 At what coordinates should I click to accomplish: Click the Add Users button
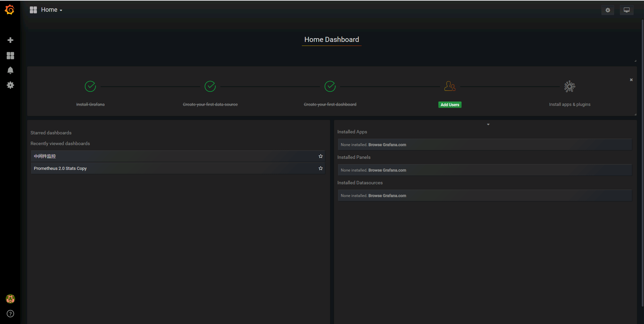449,105
